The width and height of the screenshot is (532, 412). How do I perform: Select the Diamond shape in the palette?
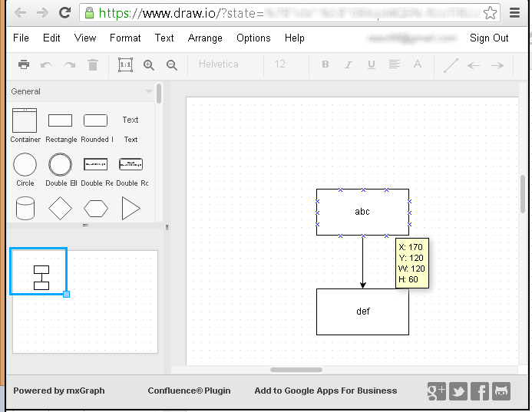point(60,208)
